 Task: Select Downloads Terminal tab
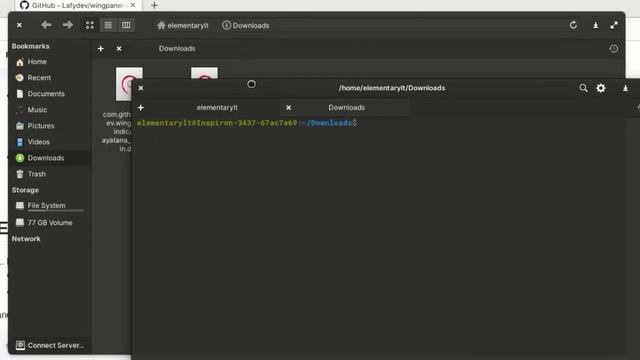click(347, 108)
